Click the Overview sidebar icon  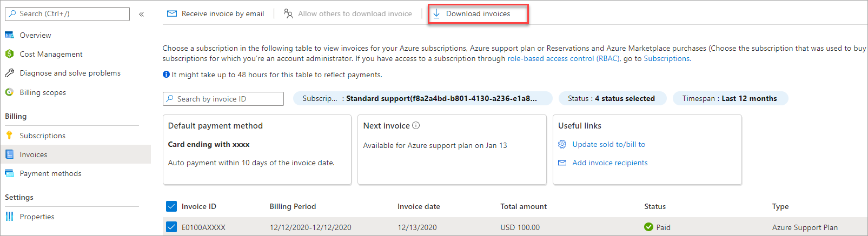tap(9, 35)
